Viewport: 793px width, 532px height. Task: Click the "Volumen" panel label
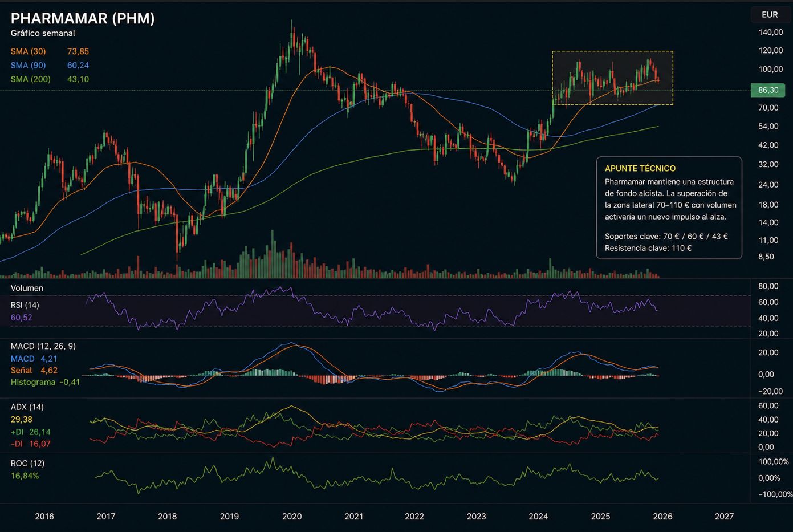(27, 289)
